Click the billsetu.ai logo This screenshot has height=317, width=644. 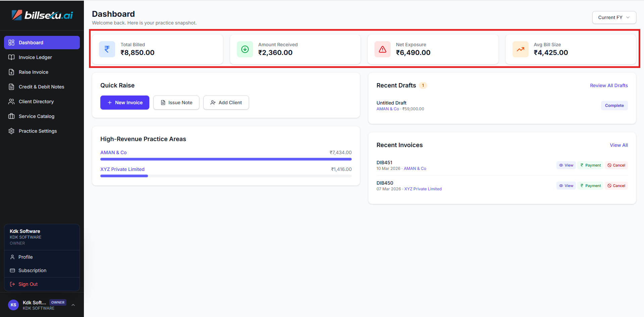click(42, 15)
